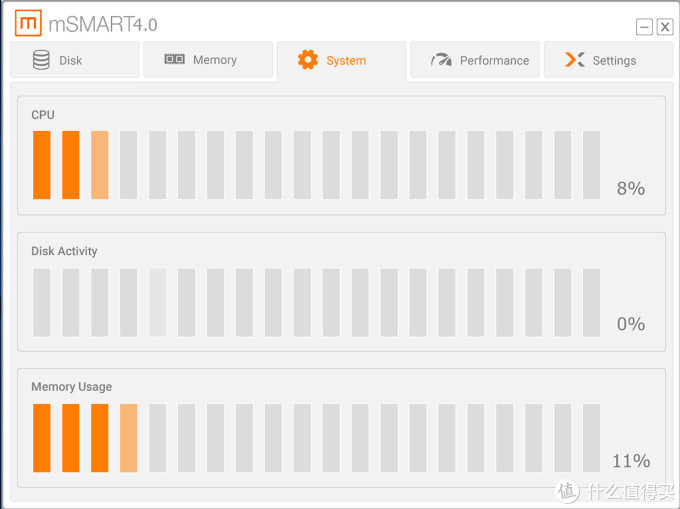
Task: Click the 0% Disk Activity value
Action: [630, 324]
